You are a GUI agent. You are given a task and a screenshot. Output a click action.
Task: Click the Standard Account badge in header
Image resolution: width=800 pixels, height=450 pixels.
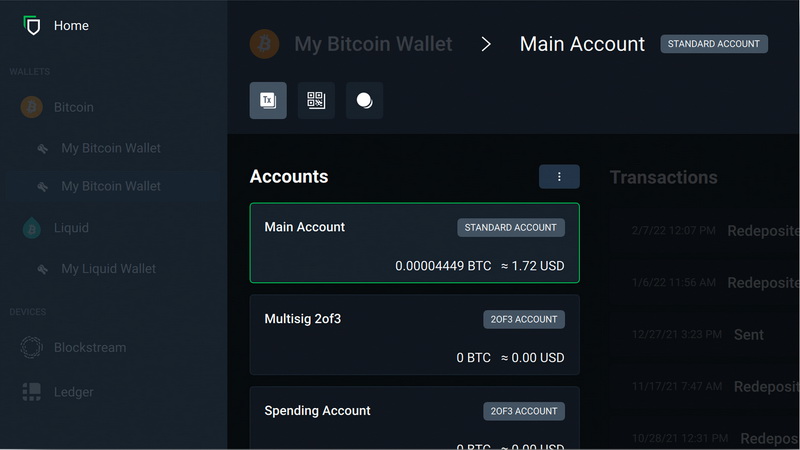click(x=714, y=44)
